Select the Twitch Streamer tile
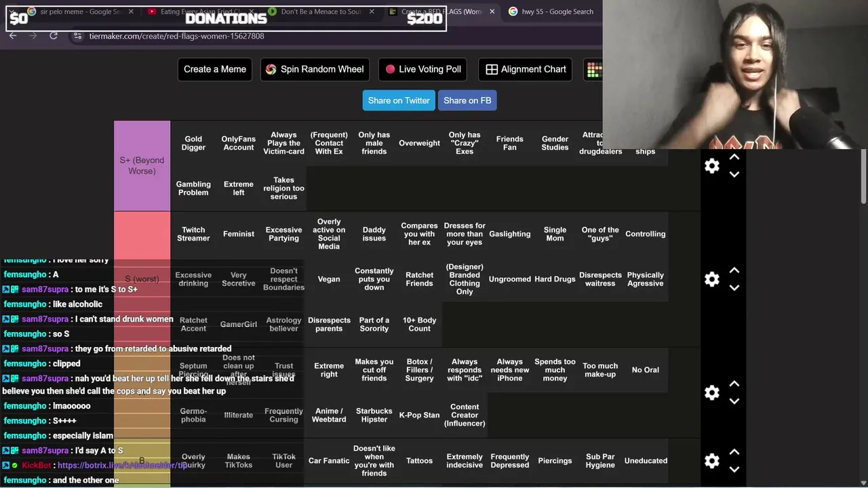This screenshot has width=868, height=488. 193,234
